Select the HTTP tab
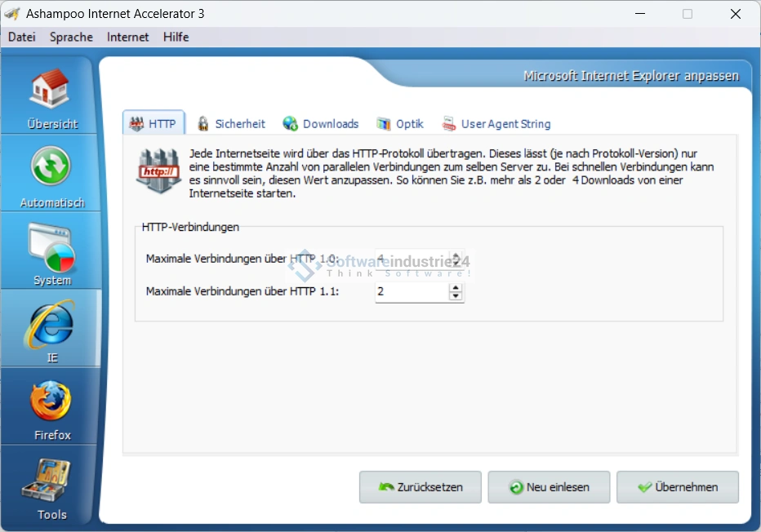Screen dimensions: 761x532 point(154,124)
